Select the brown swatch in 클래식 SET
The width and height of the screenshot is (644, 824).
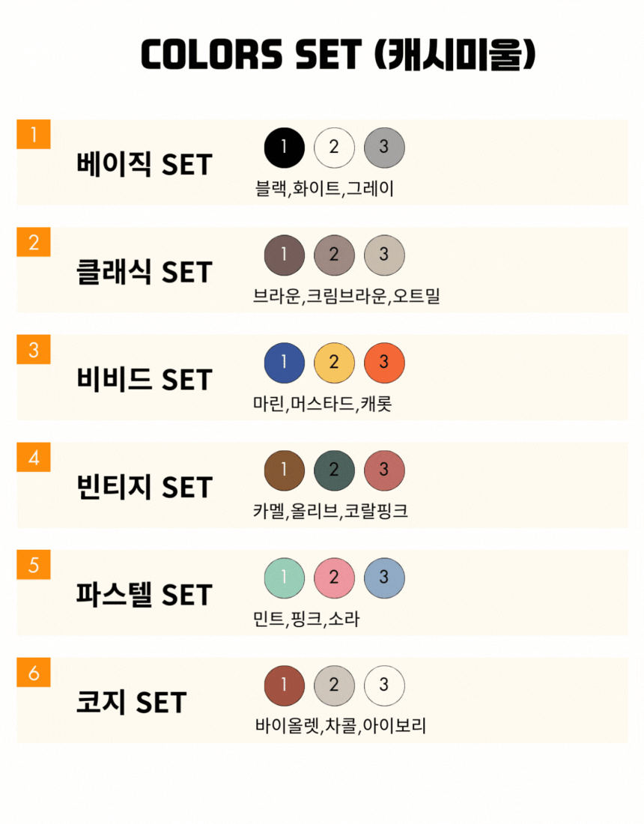coord(285,255)
